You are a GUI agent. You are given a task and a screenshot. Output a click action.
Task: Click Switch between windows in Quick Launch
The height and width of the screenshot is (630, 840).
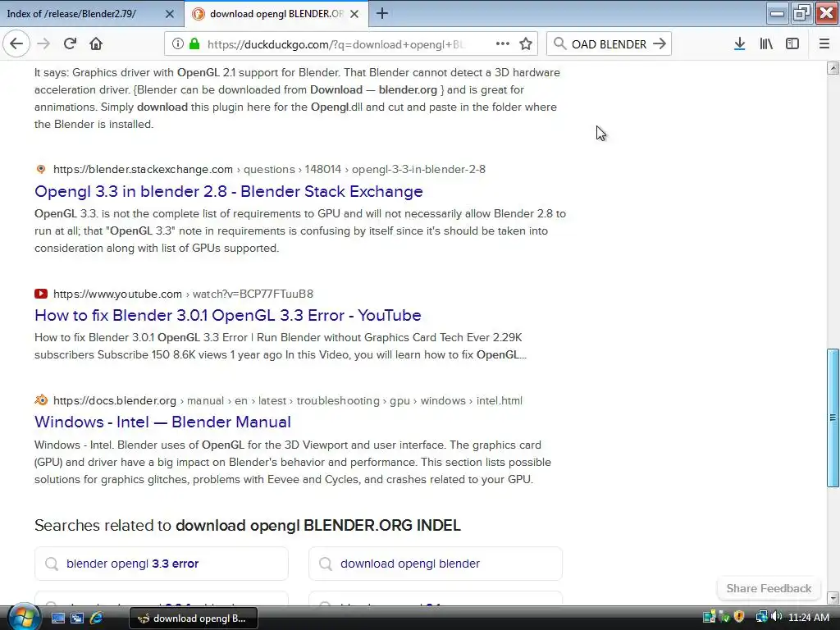tap(76, 619)
